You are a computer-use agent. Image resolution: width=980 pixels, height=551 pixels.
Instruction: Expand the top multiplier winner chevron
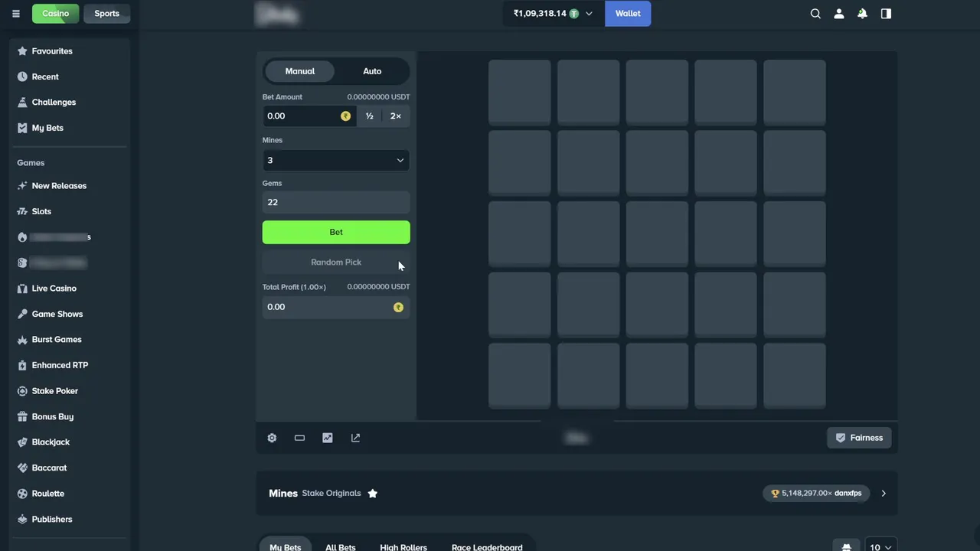[x=884, y=494]
